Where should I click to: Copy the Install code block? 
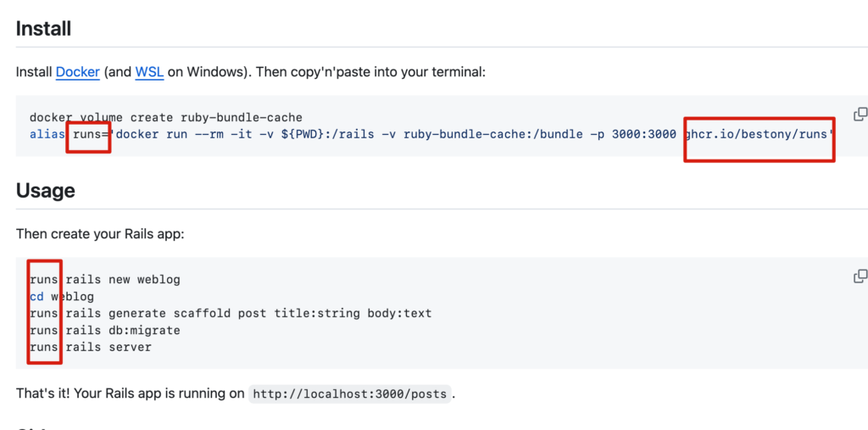[x=860, y=114]
